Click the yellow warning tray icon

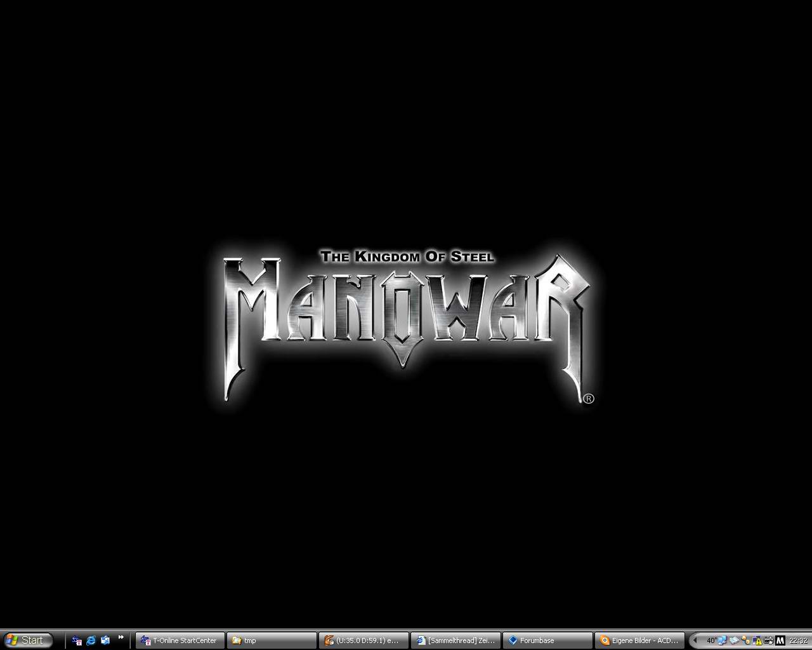coord(757,641)
